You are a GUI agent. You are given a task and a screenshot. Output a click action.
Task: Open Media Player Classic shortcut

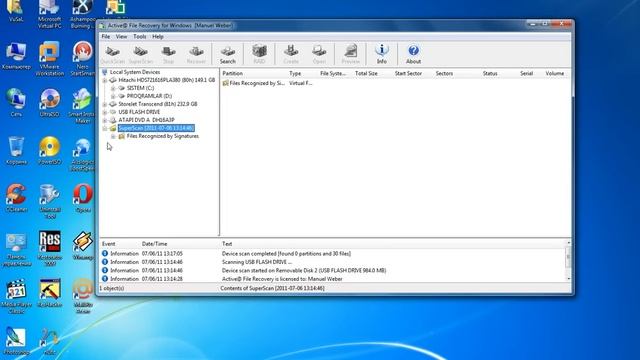coord(16,297)
